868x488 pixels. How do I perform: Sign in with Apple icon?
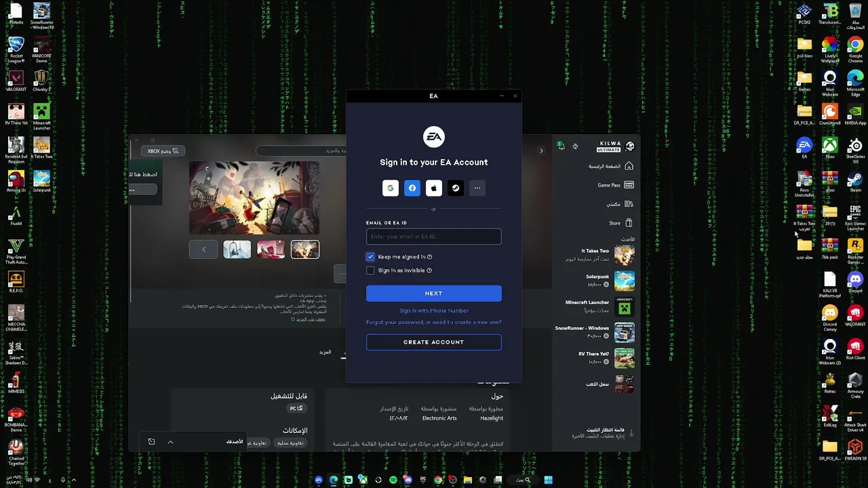click(433, 188)
